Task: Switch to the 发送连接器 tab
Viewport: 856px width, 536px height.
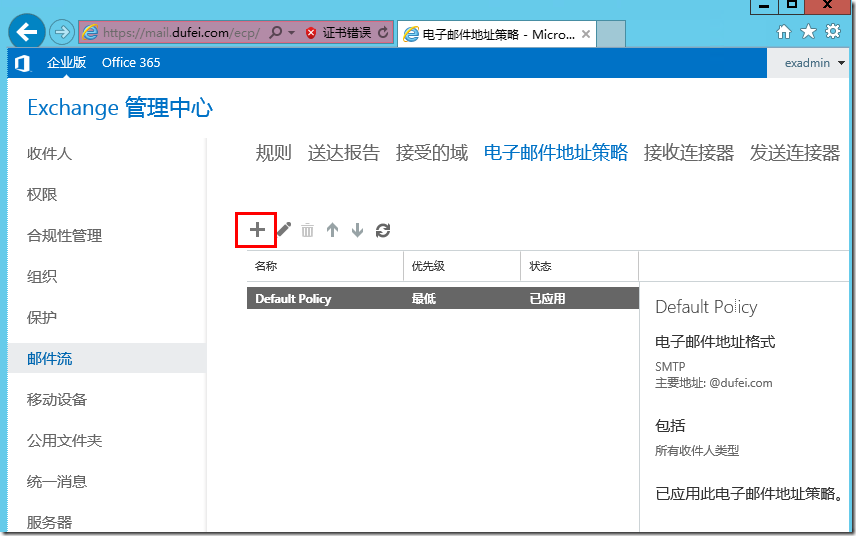Action: pos(794,152)
